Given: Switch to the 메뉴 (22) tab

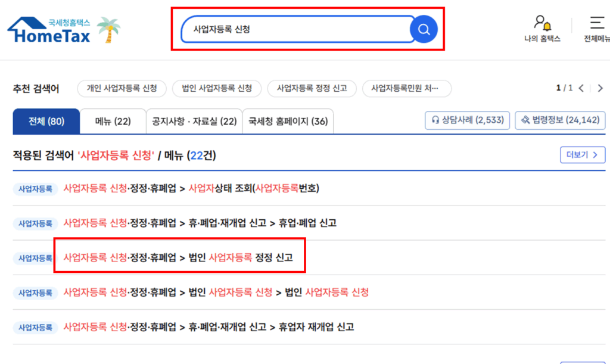Looking at the screenshot, I should 112,121.
